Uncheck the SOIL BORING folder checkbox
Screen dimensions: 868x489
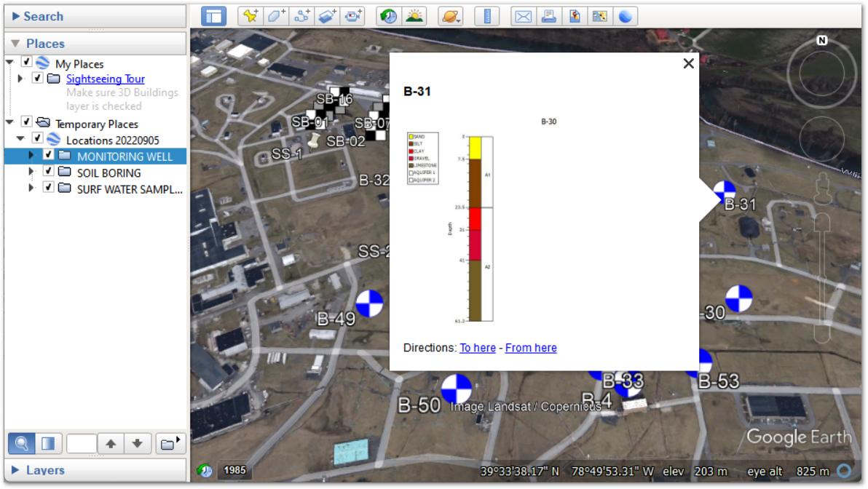point(49,172)
